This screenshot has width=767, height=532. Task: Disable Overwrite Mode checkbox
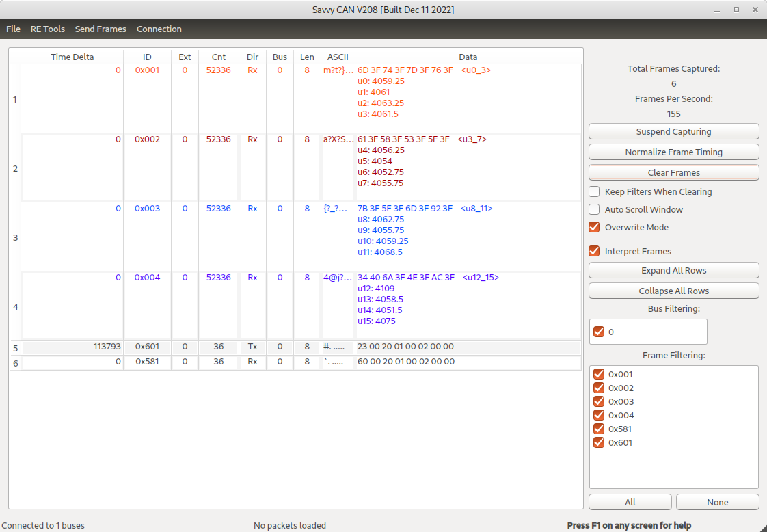coord(594,228)
